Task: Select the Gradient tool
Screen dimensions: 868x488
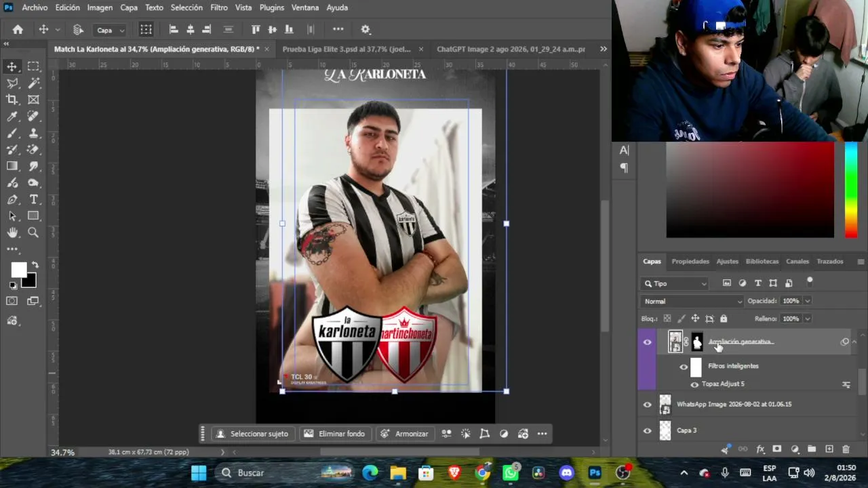Action: [x=12, y=166]
